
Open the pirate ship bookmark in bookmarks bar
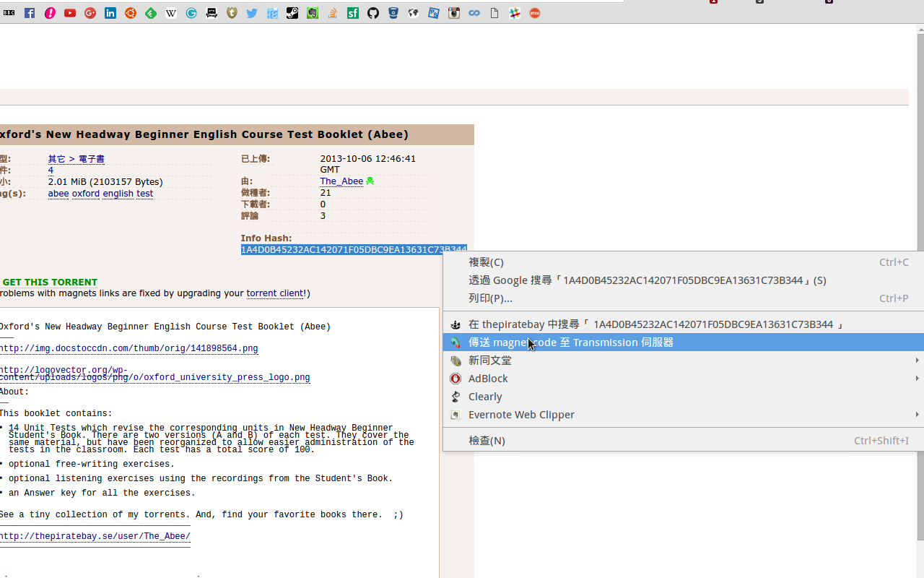(212, 13)
